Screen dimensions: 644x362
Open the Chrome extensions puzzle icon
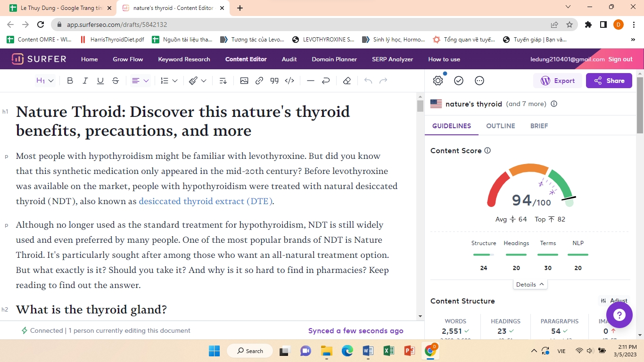pos(588,25)
